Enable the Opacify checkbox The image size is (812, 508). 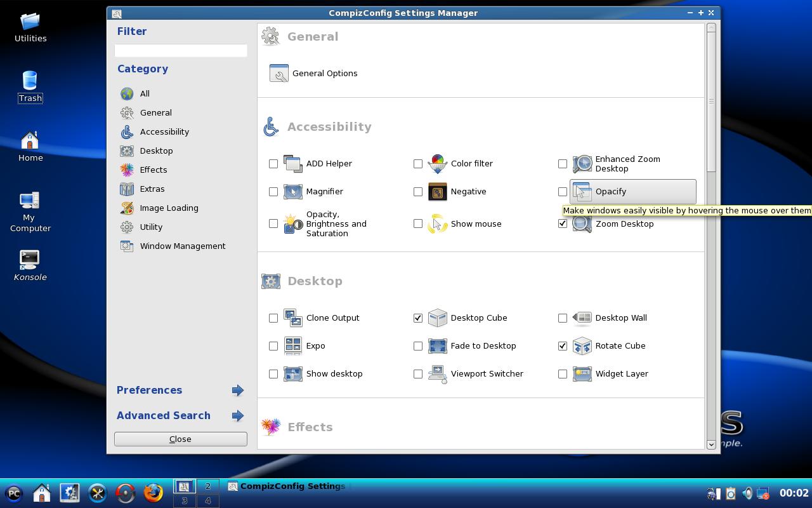click(x=563, y=192)
